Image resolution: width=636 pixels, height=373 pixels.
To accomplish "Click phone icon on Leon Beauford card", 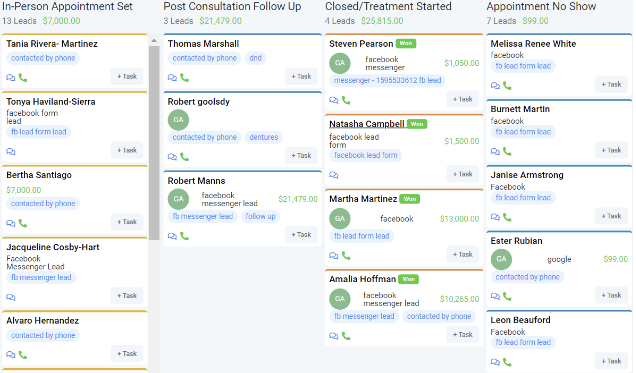I will [507, 362].
